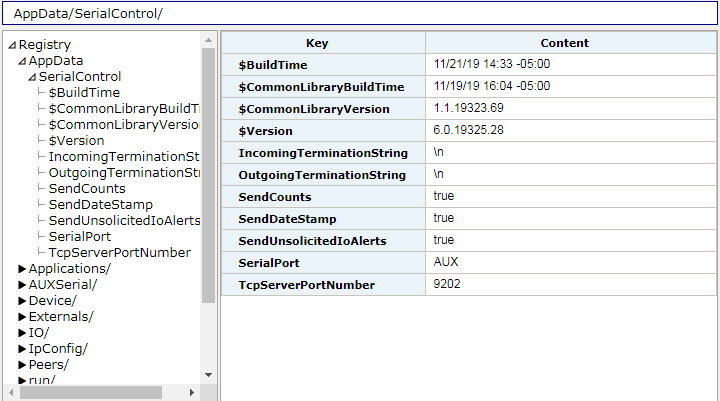The image size is (720, 401).
Task: Expand the Peers/ folder arrow
Action: click(x=22, y=365)
